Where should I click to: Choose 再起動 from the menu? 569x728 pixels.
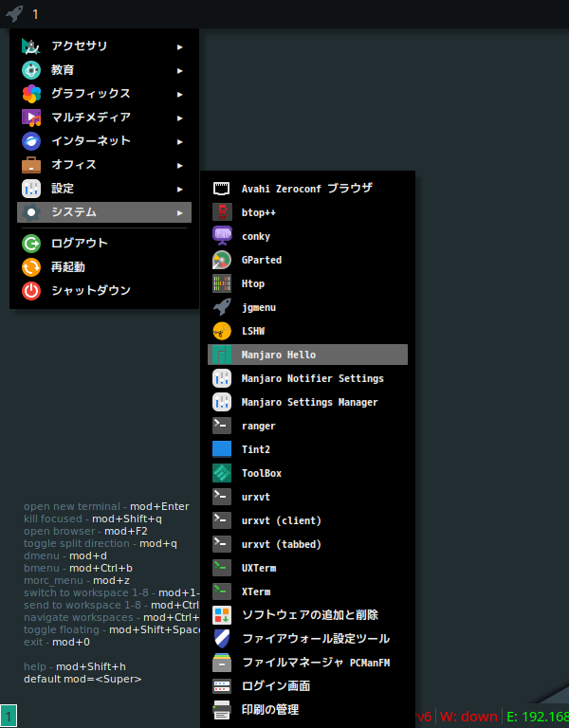coord(104,267)
